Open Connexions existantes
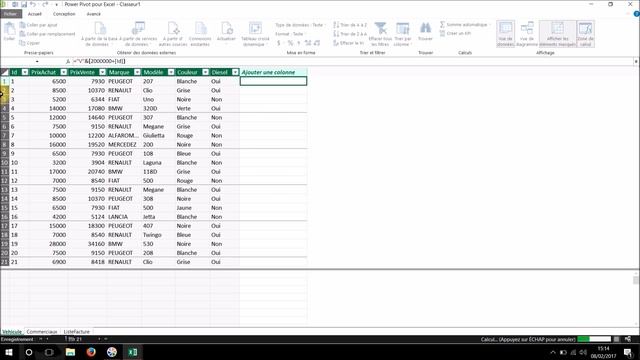Image resolution: width=640 pixels, height=360 pixels. [200, 33]
